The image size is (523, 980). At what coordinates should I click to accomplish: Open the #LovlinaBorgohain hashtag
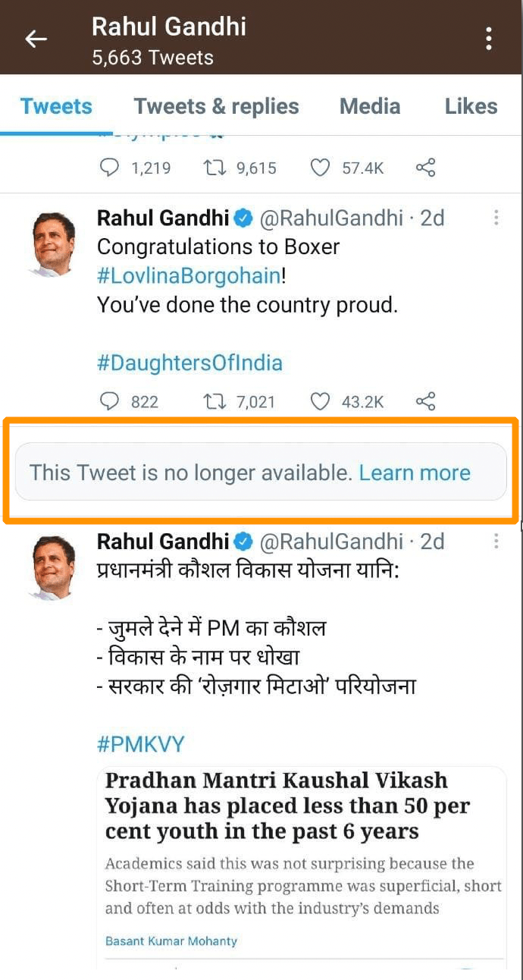[x=189, y=275]
